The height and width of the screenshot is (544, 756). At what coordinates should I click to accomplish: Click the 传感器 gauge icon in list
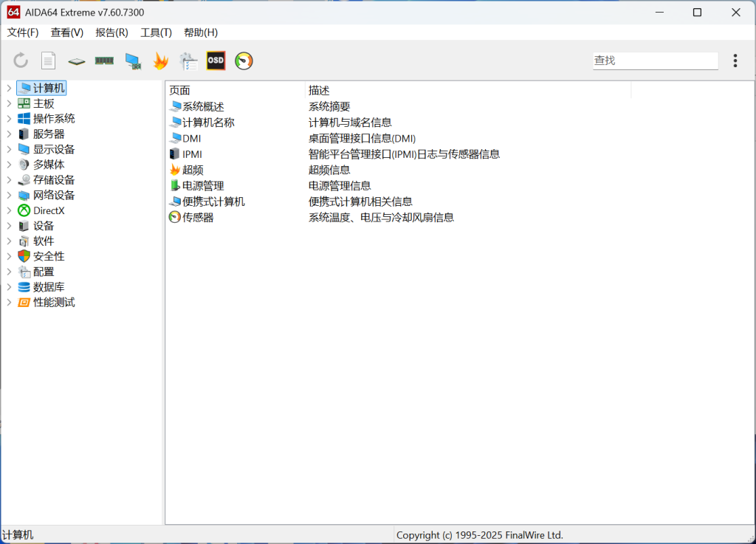coord(174,217)
